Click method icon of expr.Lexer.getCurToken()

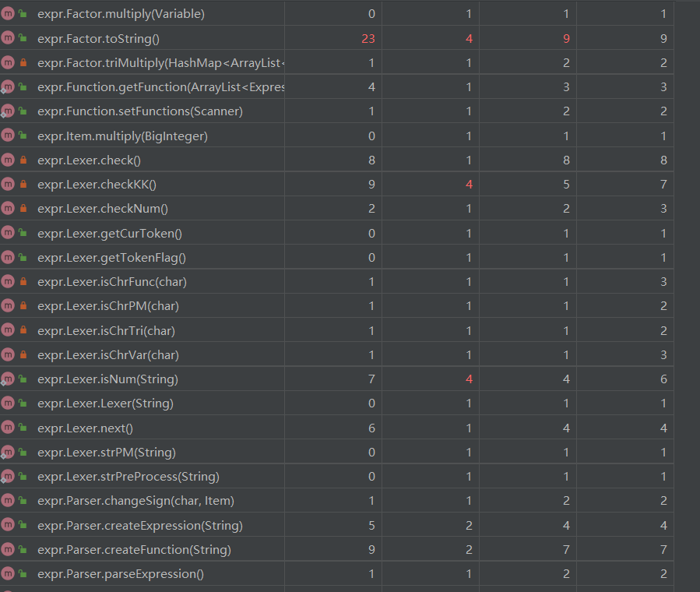(8, 233)
